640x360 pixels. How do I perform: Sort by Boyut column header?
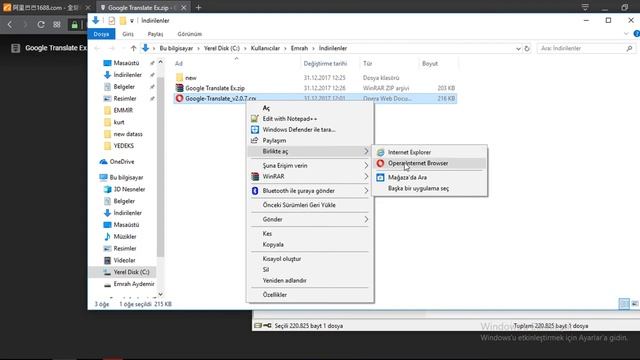tap(430, 64)
